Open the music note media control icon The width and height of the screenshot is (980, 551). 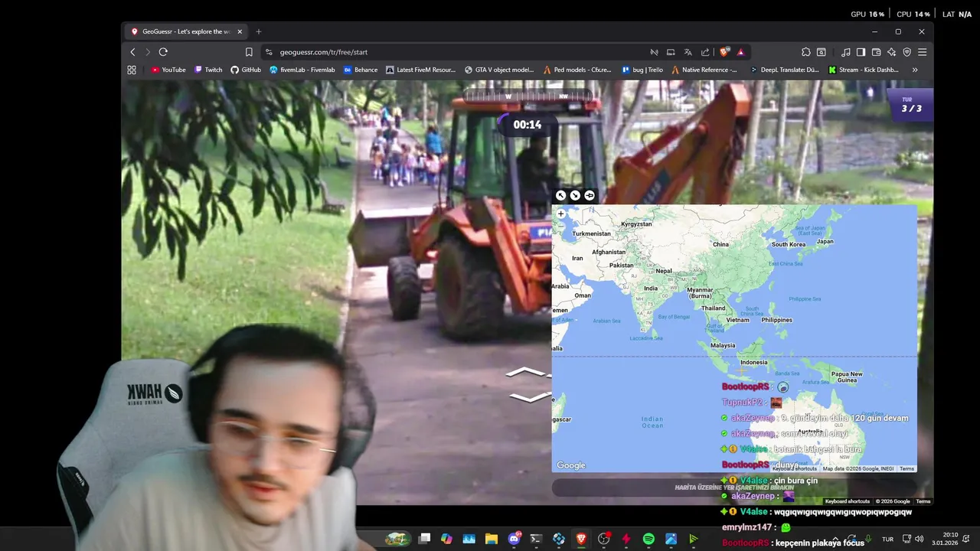tap(845, 52)
